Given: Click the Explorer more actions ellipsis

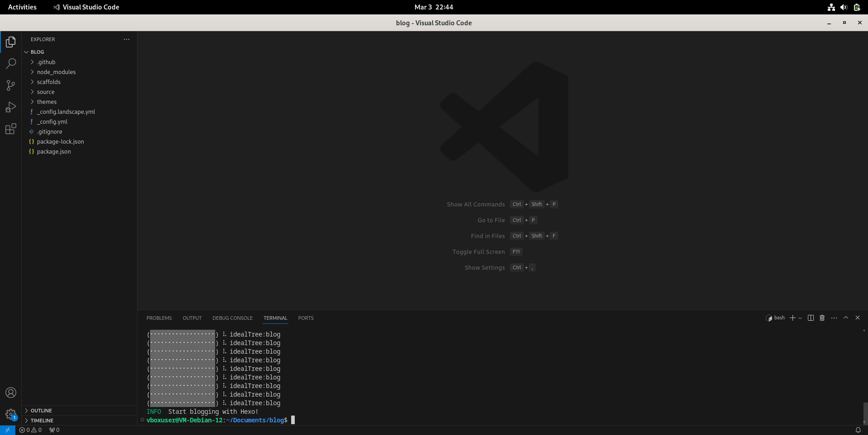Looking at the screenshot, I should pyautogui.click(x=127, y=39).
